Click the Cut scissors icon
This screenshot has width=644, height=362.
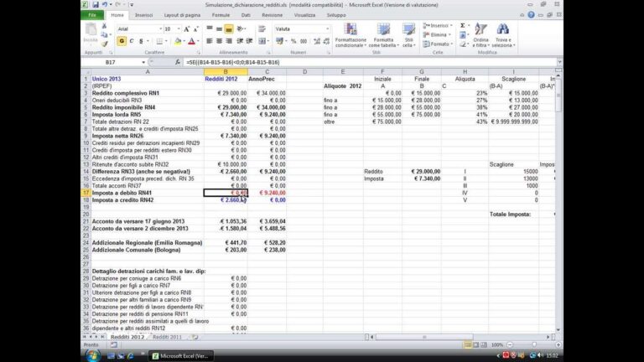[104, 26]
